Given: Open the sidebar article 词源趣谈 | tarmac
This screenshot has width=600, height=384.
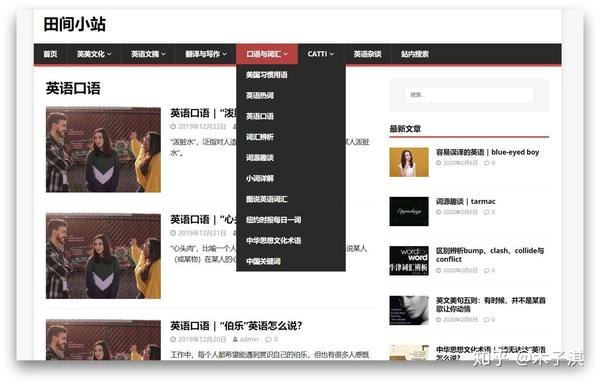Looking at the screenshot, I should pyautogui.click(x=466, y=202).
